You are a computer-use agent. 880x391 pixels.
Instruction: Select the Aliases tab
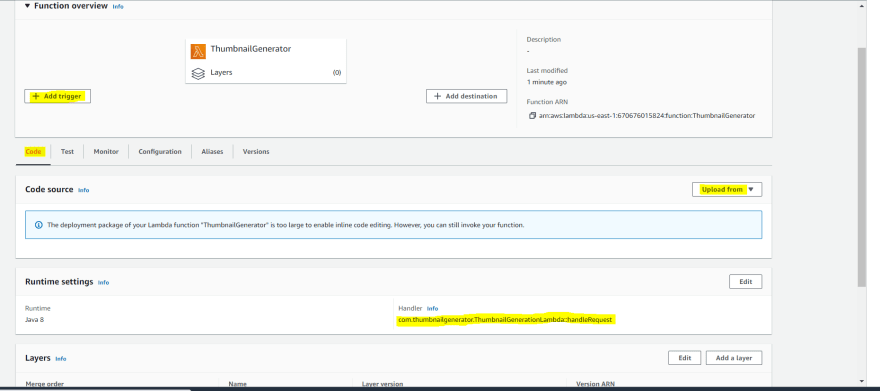point(212,151)
